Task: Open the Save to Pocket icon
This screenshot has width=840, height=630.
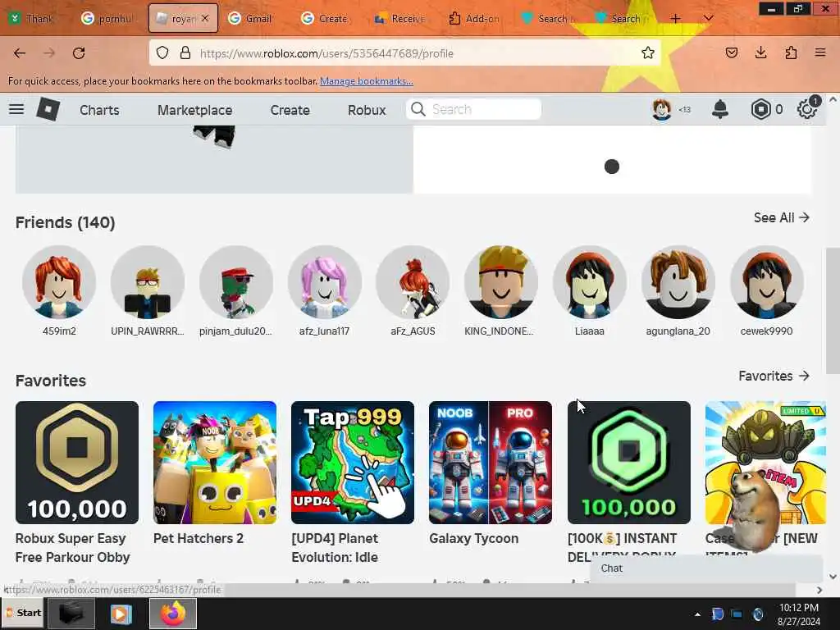Action: click(x=732, y=52)
